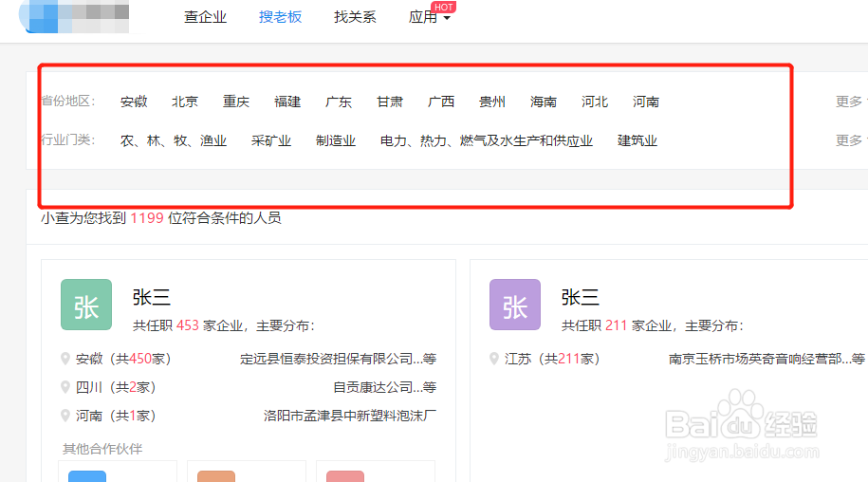Select industry 农、林、牧、渔业
Image resolution: width=868 pixels, height=482 pixels.
(x=174, y=141)
